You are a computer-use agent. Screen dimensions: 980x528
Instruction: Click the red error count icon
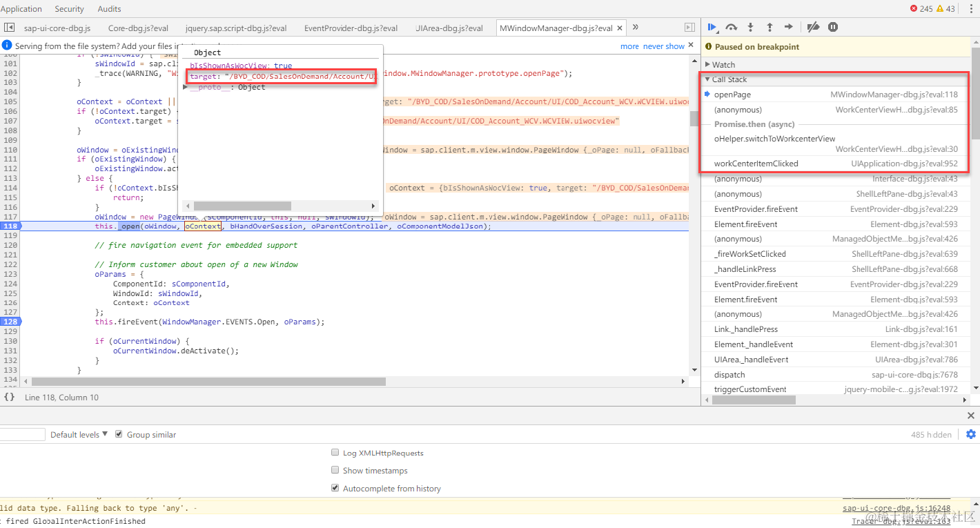(x=914, y=9)
